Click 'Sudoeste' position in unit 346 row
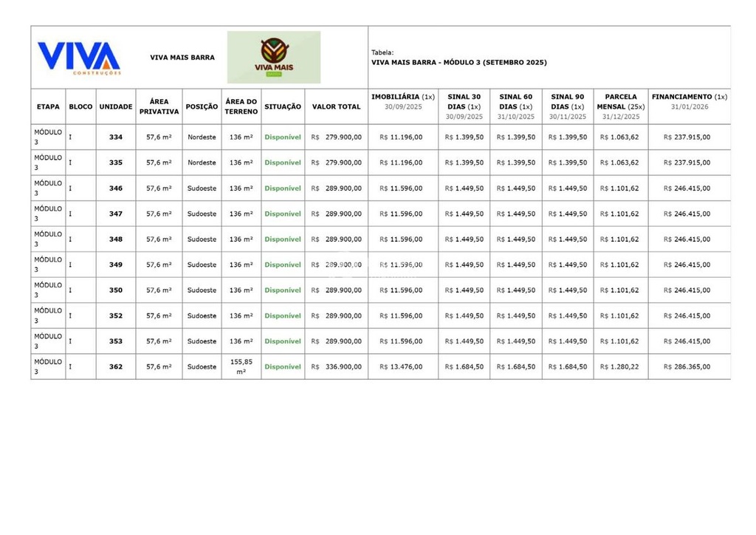 202,188
